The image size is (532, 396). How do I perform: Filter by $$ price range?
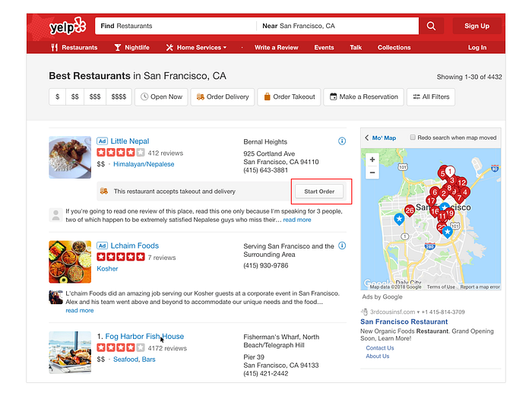[75, 97]
